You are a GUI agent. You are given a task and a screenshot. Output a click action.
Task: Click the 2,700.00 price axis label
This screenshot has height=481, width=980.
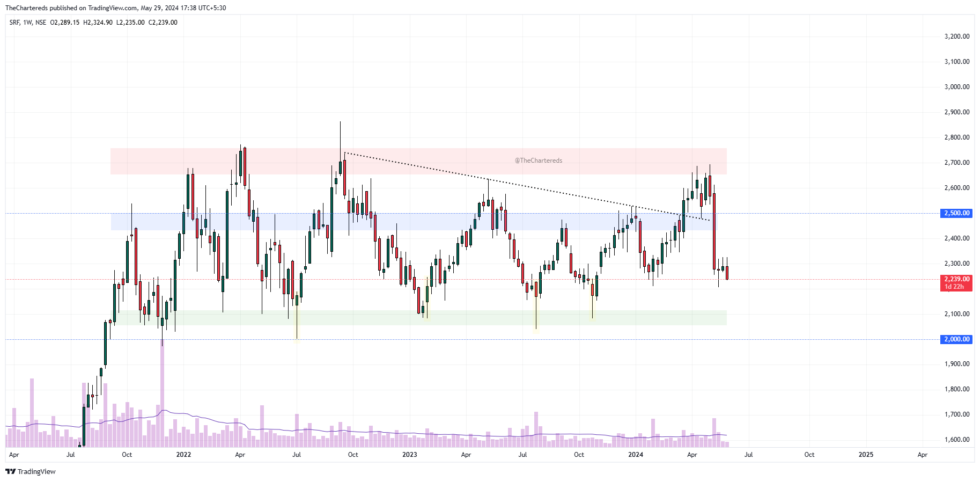coord(956,163)
